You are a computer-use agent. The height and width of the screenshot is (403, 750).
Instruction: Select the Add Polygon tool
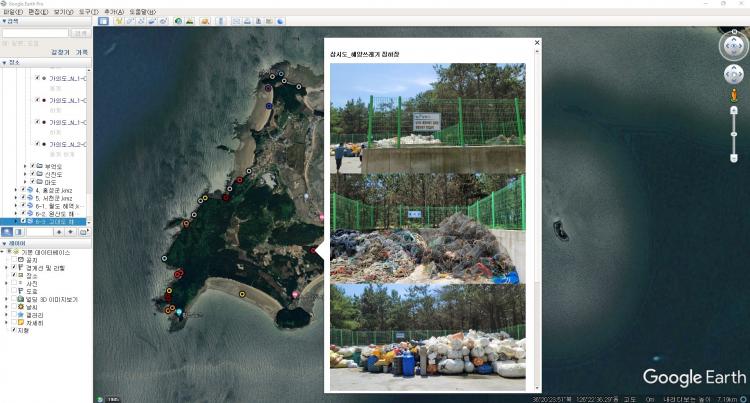(130, 21)
